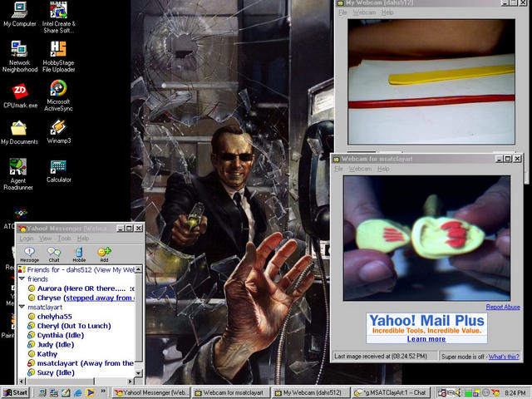Click volume speaker icon in system tray

click(458, 392)
